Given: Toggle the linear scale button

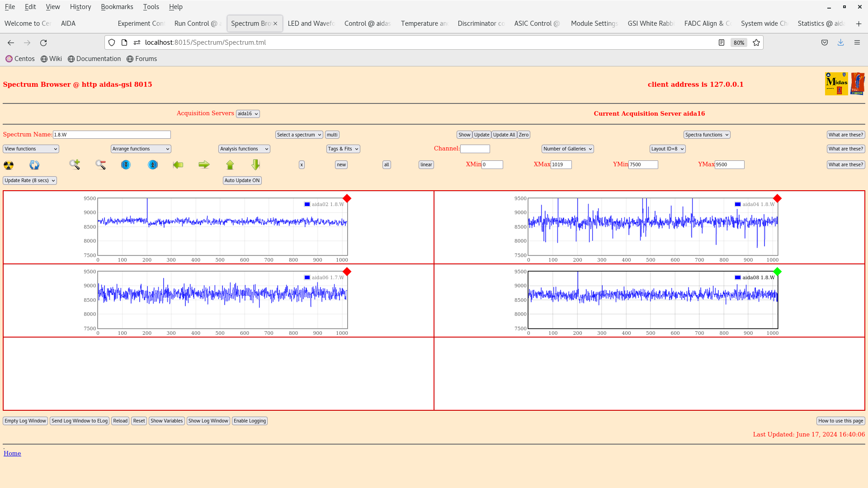Looking at the screenshot, I should pyautogui.click(x=426, y=165).
